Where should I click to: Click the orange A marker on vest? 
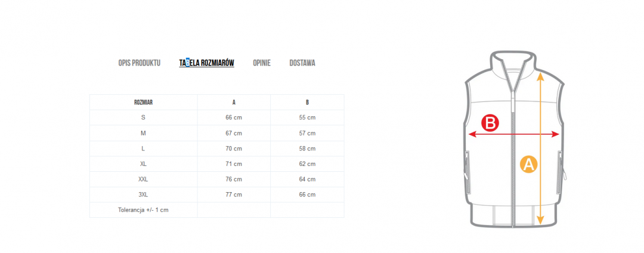coord(529,164)
